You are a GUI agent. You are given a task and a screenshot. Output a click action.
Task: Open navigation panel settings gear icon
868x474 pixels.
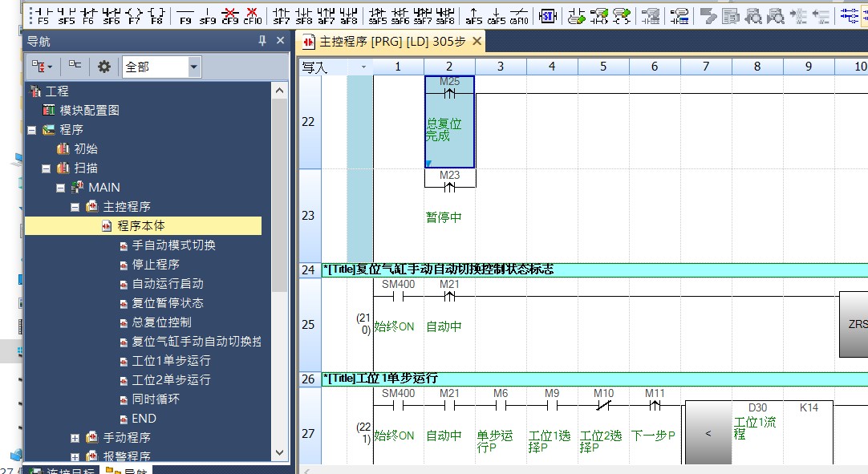coord(103,67)
